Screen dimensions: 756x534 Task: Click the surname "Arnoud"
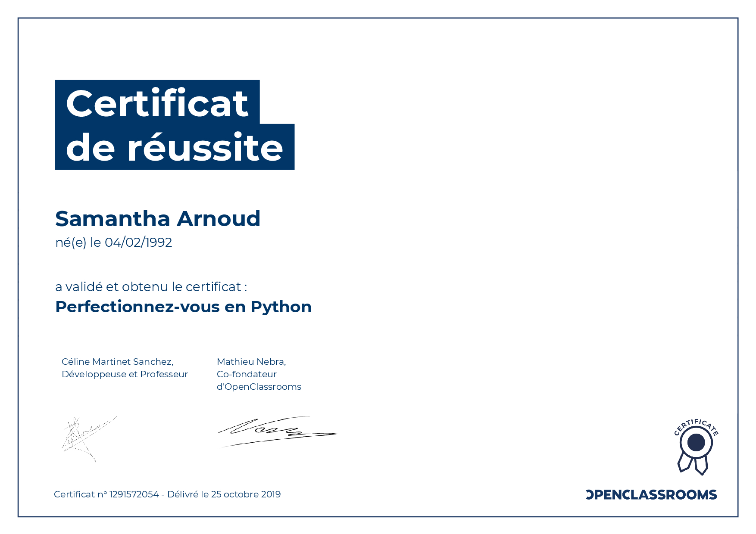219,219
